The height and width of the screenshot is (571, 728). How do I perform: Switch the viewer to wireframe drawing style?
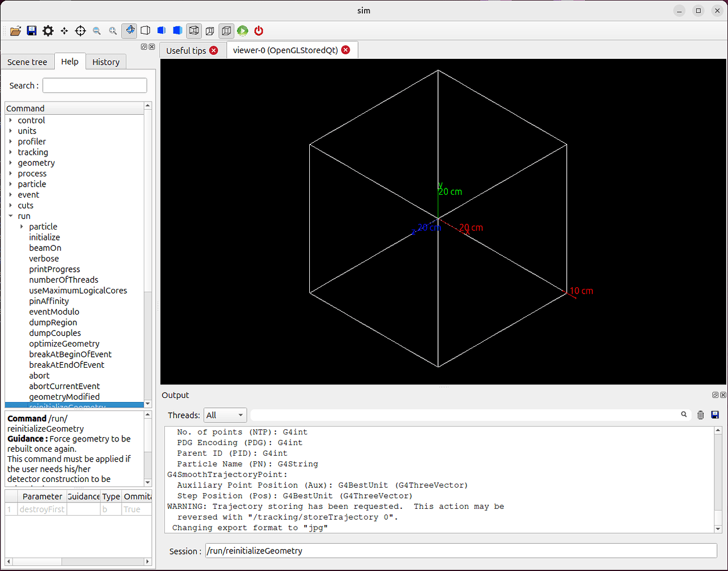pos(144,31)
